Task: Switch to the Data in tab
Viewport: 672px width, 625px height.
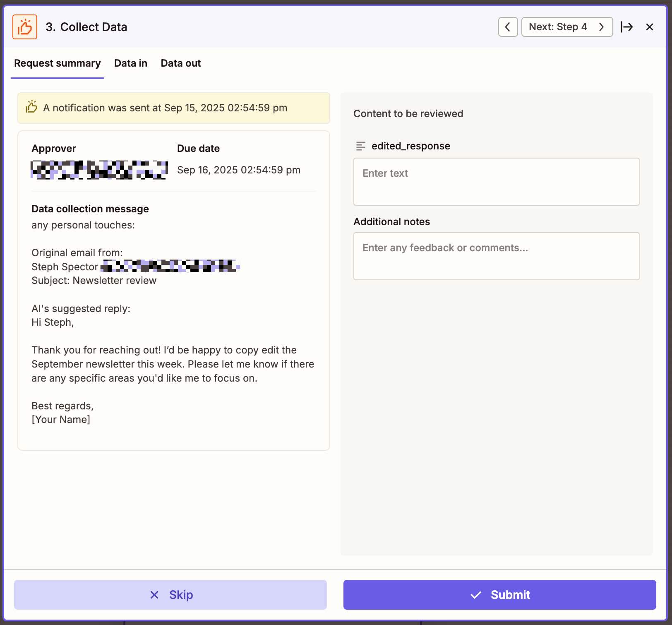Action: tap(130, 63)
